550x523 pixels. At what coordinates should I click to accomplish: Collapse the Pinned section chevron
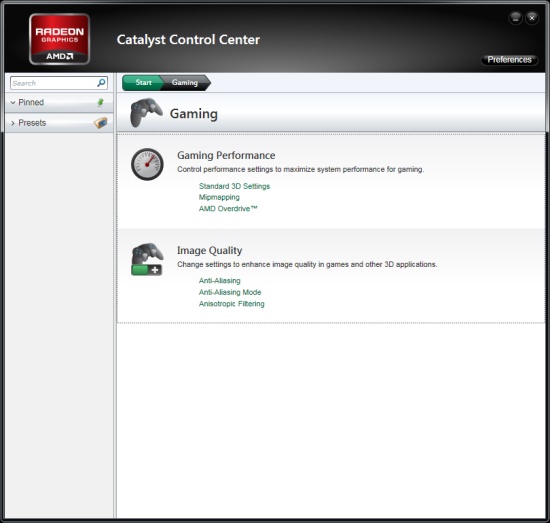point(13,102)
